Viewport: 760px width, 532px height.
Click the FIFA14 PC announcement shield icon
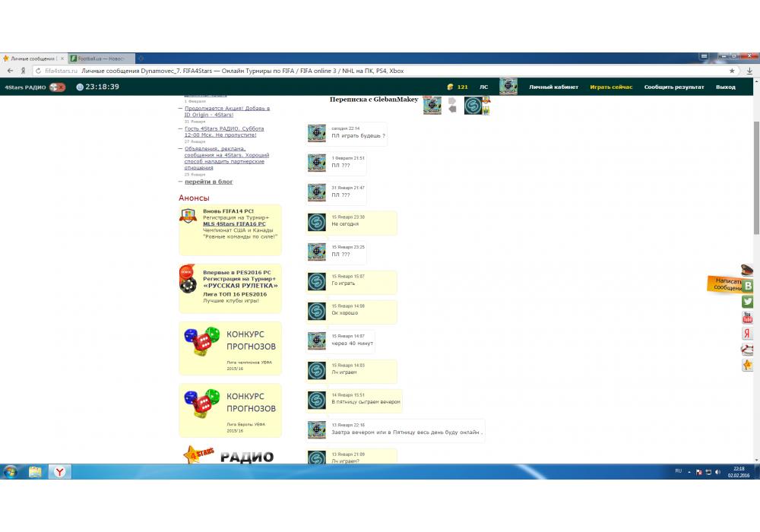pos(188,215)
